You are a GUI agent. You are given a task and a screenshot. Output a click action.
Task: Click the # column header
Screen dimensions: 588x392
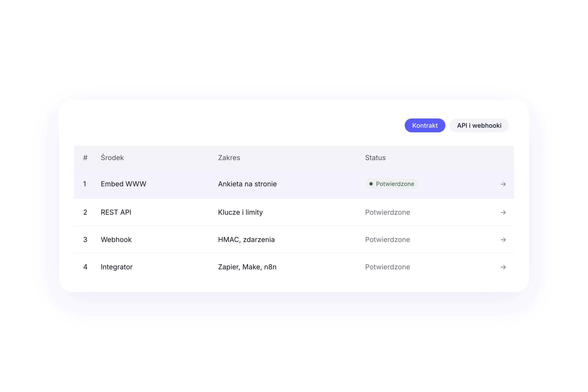[x=85, y=158]
